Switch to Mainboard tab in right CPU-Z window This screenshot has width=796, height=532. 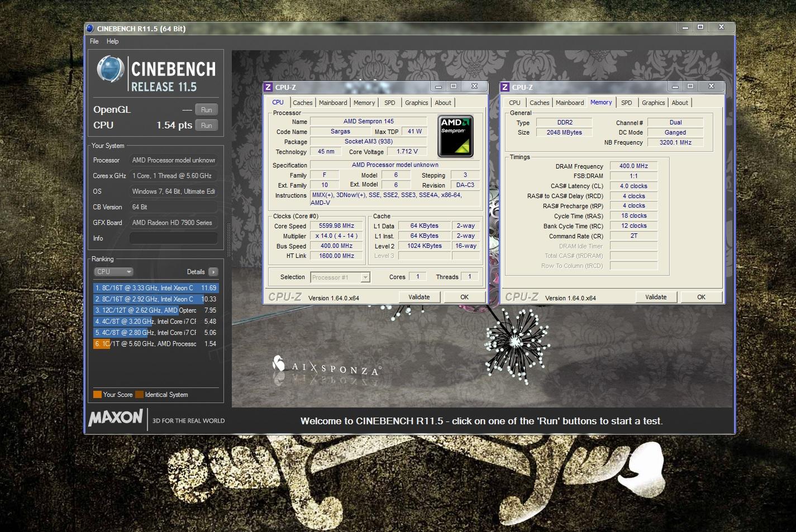coord(570,103)
